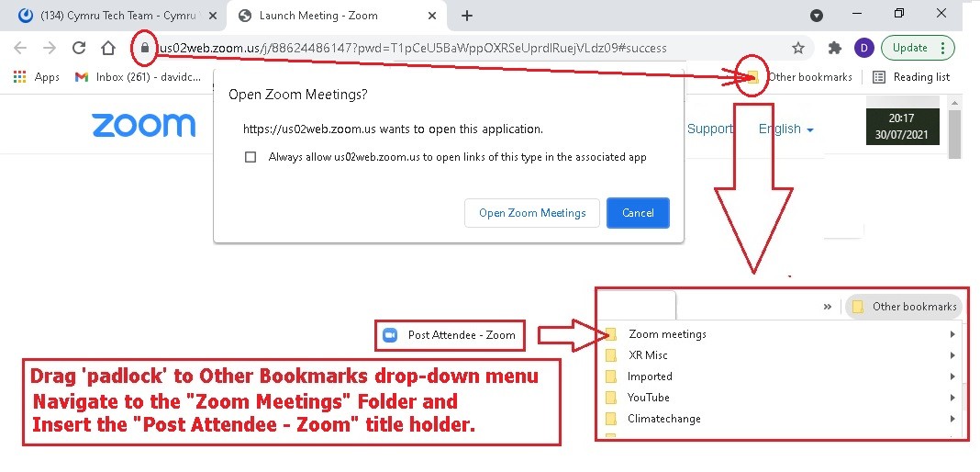This screenshot has height=472, width=980.
Task: Click the Post Attendee - Zoom camera icon
Action: 390,335
